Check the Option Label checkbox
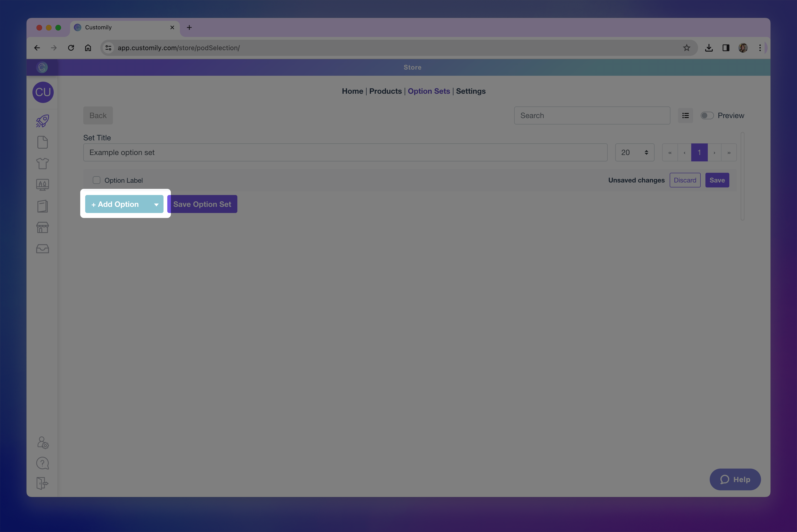Viewport: 797px width, 532px height. click(x=96, y=180)
